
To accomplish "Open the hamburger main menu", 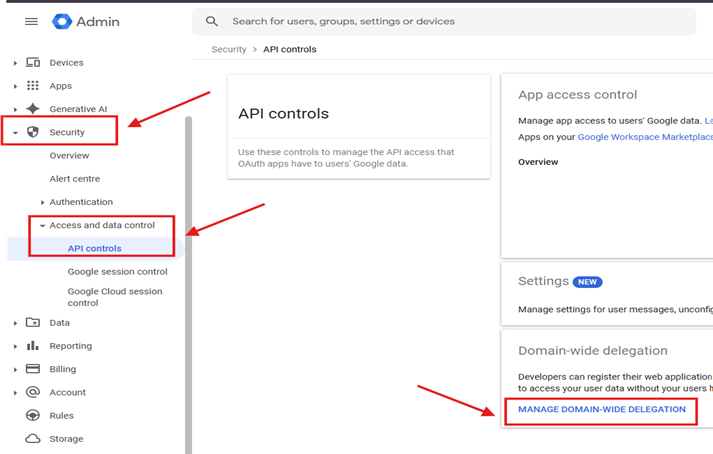I will pos(31,21).
